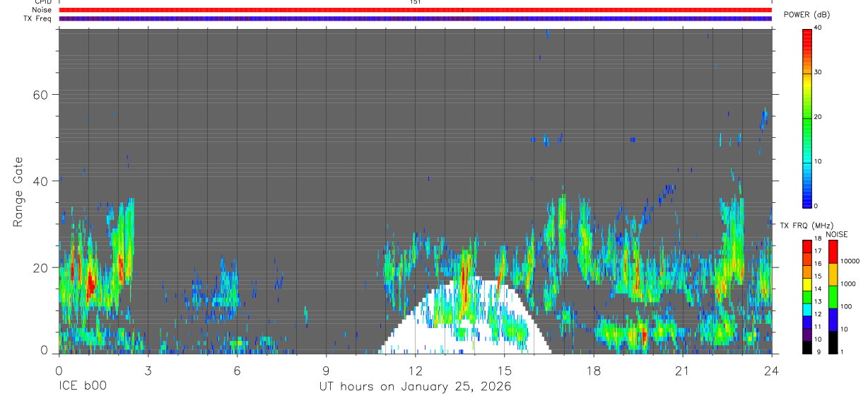The image size is (868, 401).
Task: Click the cyan 12–13 MHz frequency swatch
Action: 807,310
